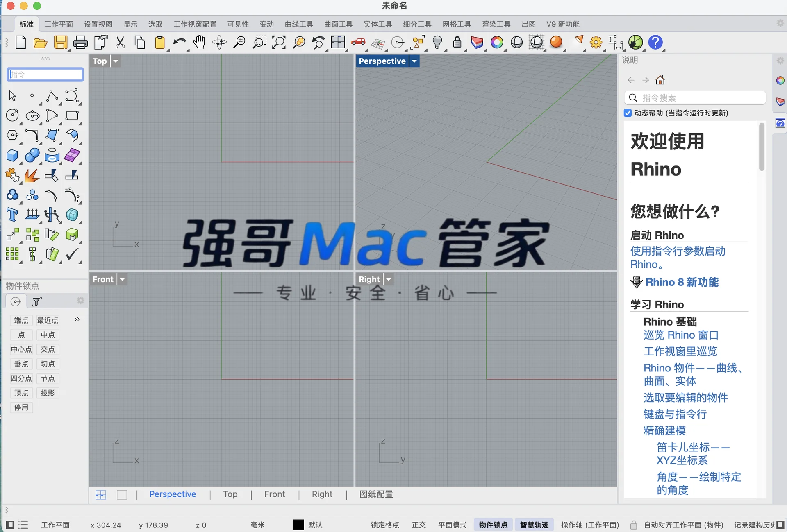Viewport: 787px width, 532px height.
Task: Toggle 锁定格点 in the status bar
Action: 384,525
